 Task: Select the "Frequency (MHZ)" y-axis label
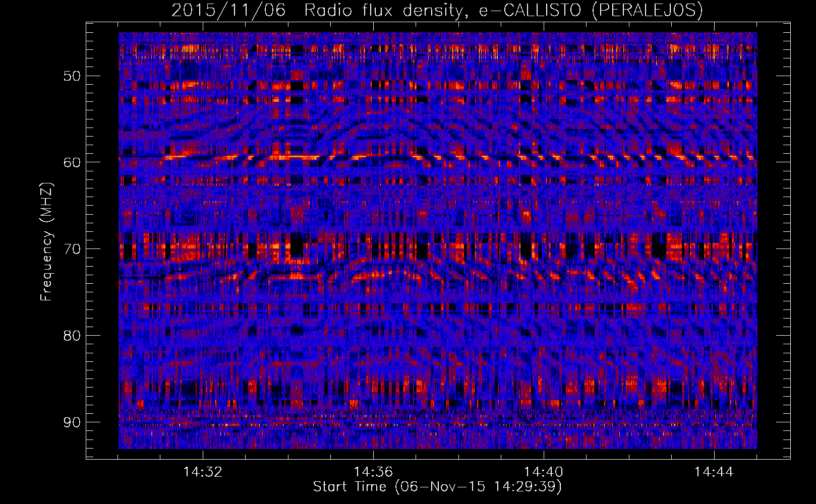click(46, 241)
